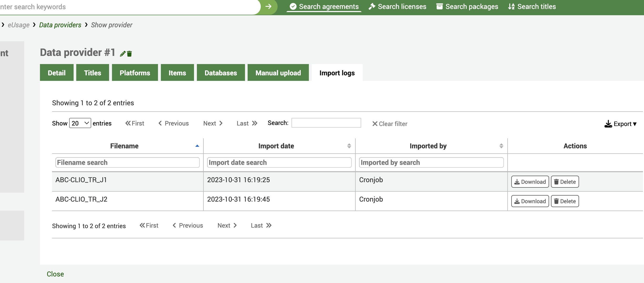Click the green search arrow icon

(x=268, y=7)
